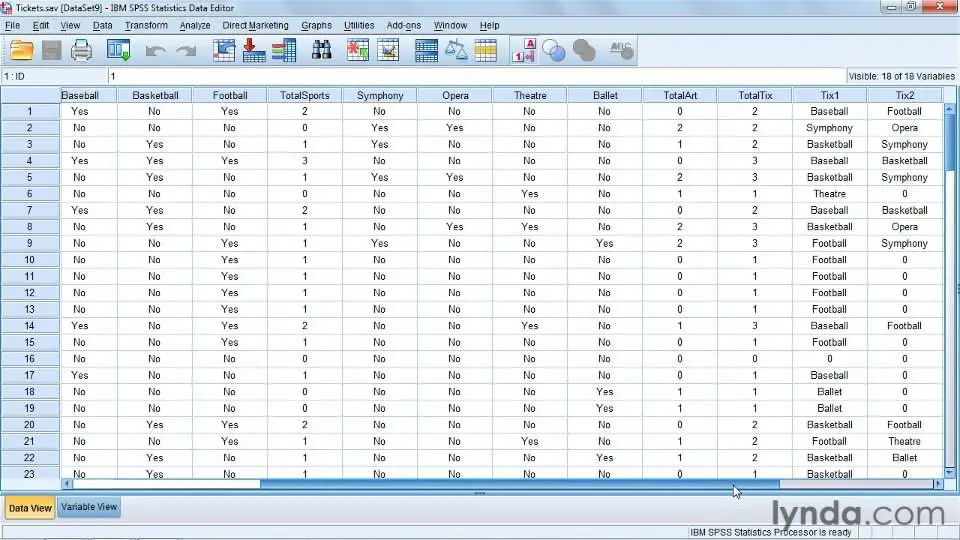Open the Add-ons menu
The image size is (960, 540).
coord(403,25)
